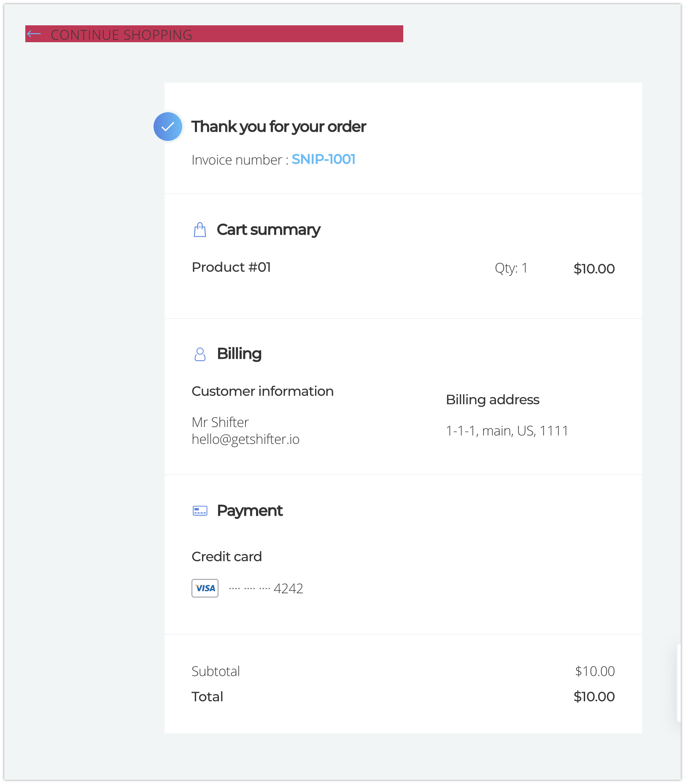Click the masked card number ending 4242

pyautogui.click(x=266, y=589)
